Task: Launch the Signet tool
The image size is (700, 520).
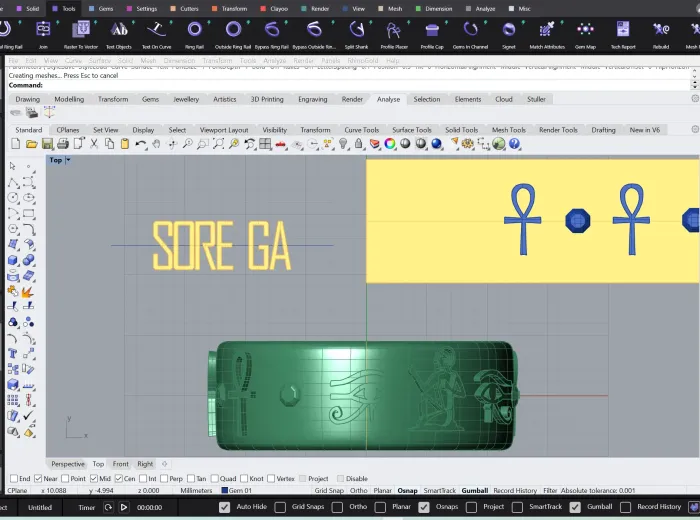Action: 508,34
